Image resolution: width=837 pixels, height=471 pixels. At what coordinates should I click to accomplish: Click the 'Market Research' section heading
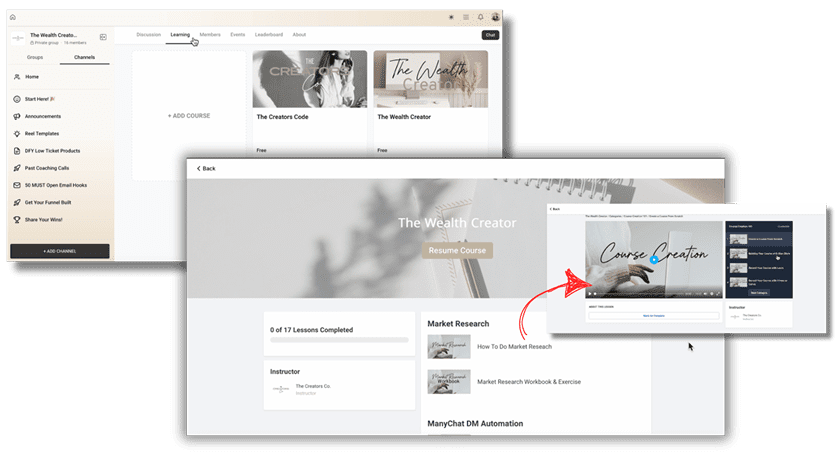click(458, 324)
